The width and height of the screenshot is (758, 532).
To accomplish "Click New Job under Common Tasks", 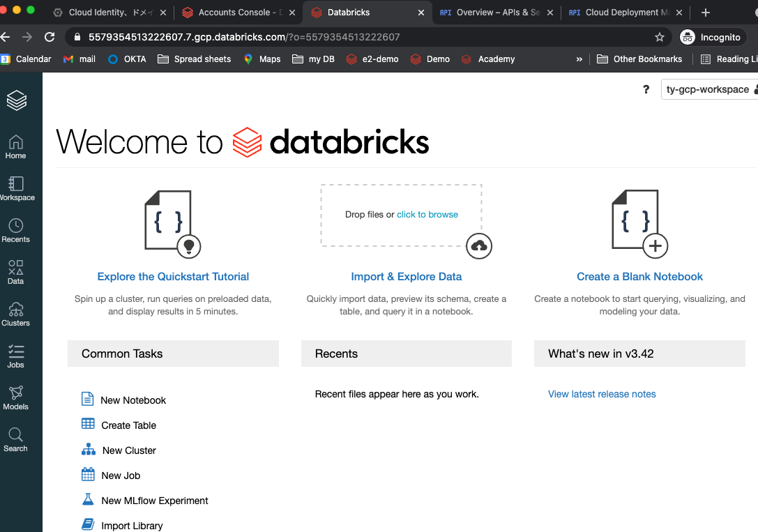I will point(121,476).
